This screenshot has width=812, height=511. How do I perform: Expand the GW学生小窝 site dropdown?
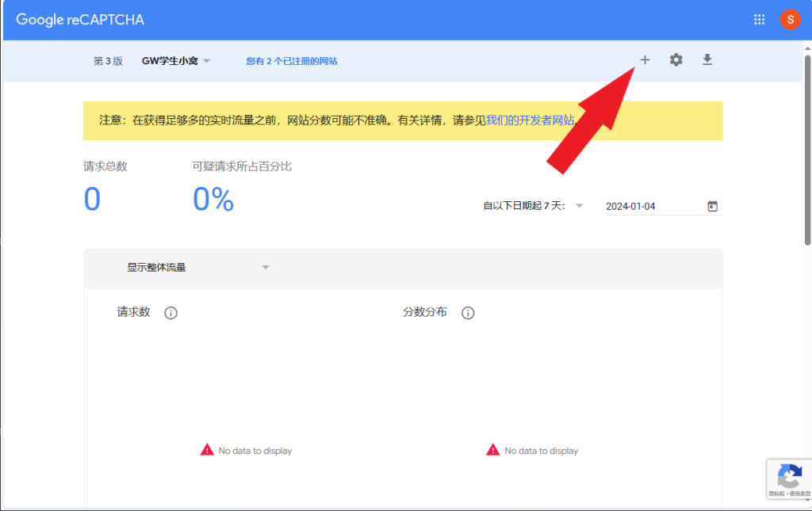coord(175,61)
